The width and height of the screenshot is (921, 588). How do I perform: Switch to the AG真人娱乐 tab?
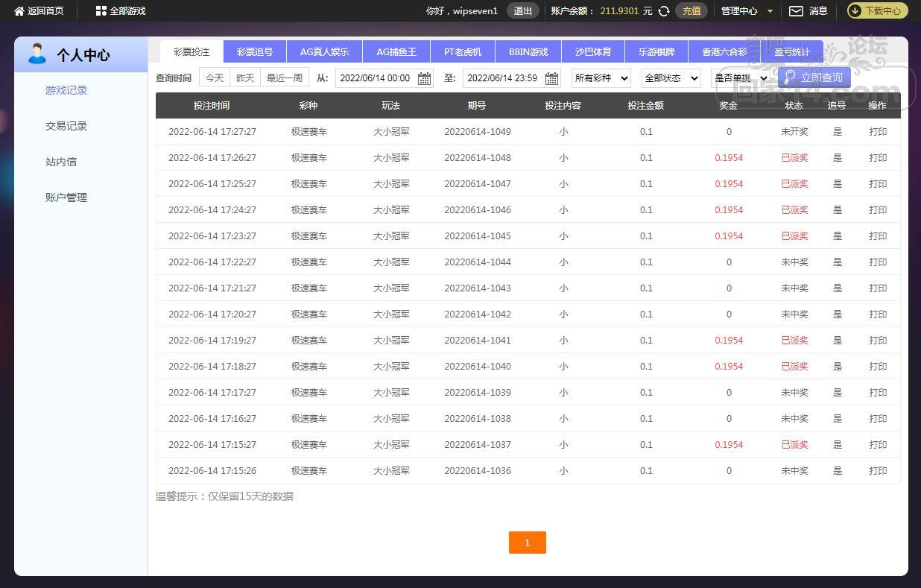(x=324, y=52)
